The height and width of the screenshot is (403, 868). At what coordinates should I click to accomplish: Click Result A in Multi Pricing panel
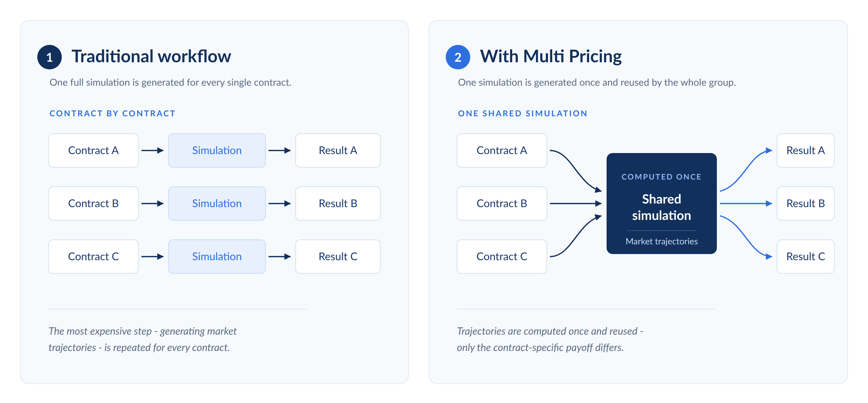point(806,150)
